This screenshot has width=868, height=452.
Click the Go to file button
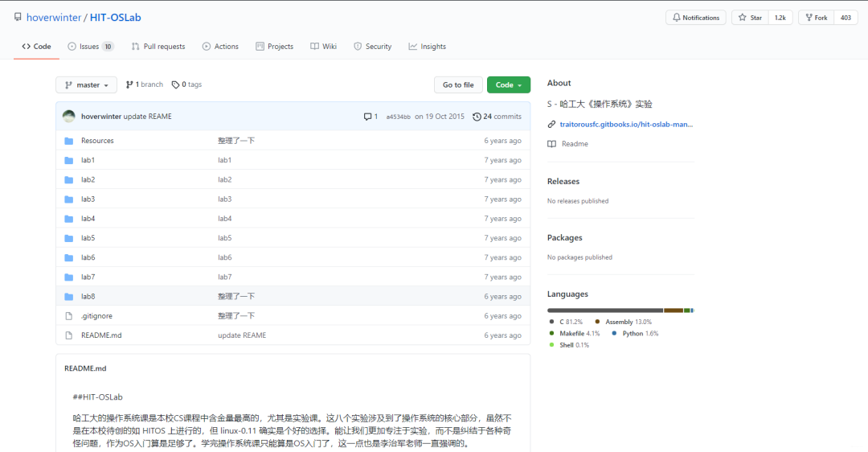coord(458,84)
